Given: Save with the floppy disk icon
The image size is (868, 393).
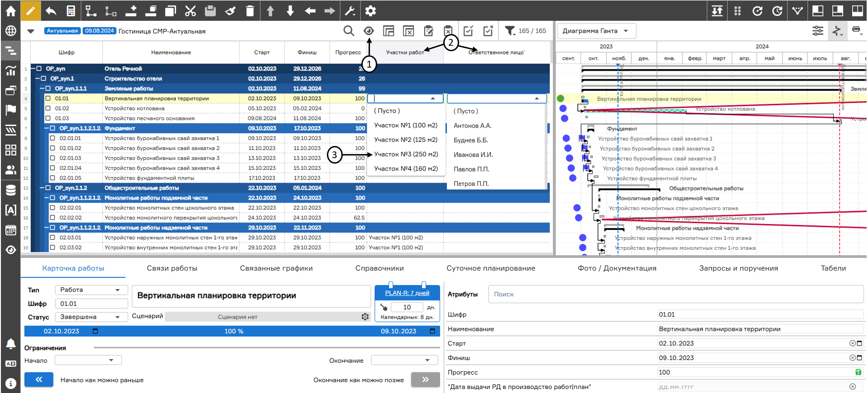Looking at the screenshot, I should pyautogui.click(x=211, y=11).
